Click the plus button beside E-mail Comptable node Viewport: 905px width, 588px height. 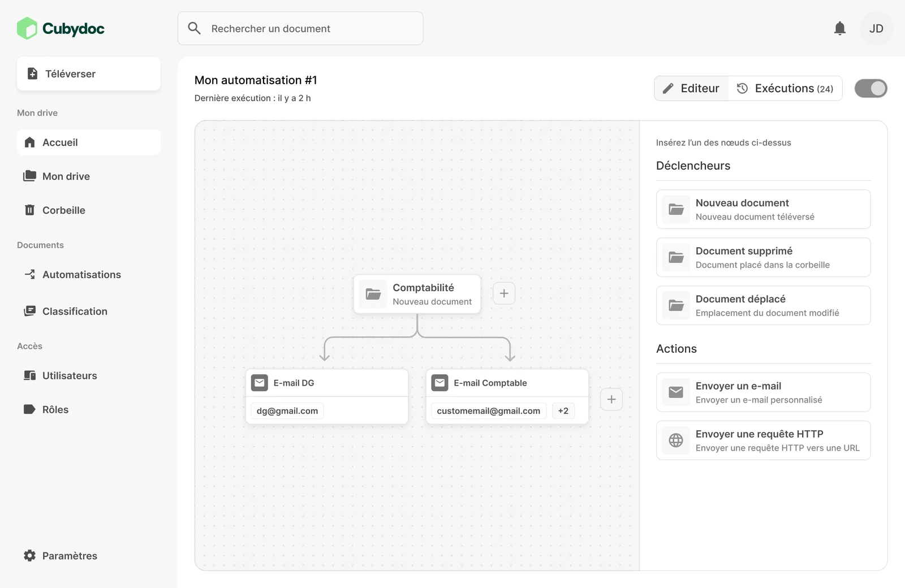611,400
